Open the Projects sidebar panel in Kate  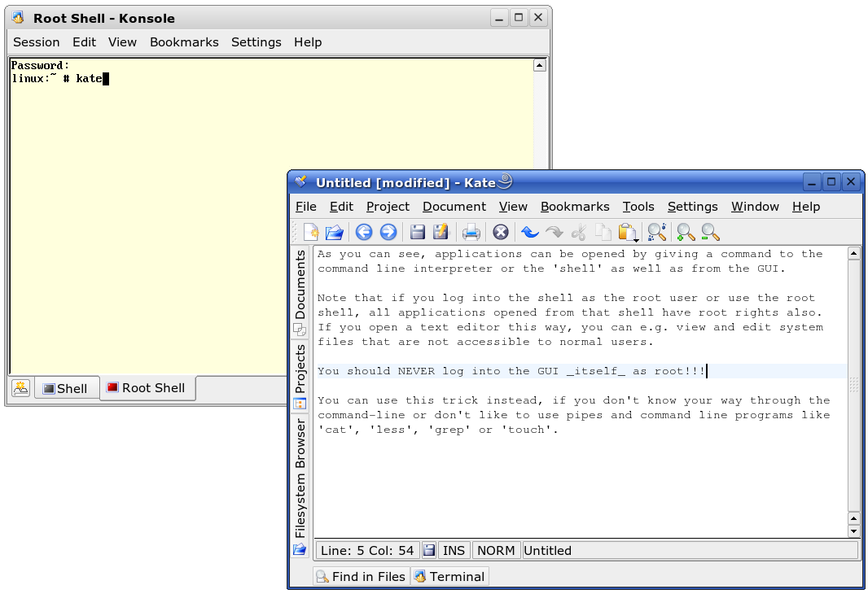coord(300,376)
